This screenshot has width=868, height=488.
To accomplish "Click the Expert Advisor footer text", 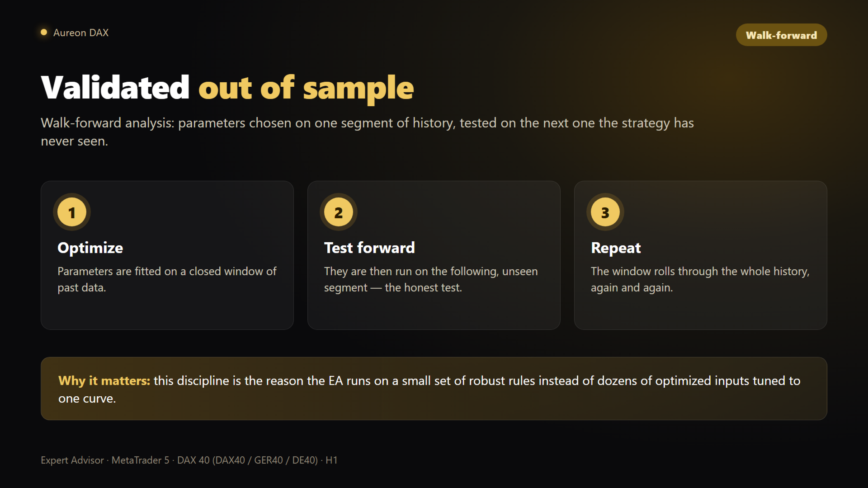I will click(72, 460).
